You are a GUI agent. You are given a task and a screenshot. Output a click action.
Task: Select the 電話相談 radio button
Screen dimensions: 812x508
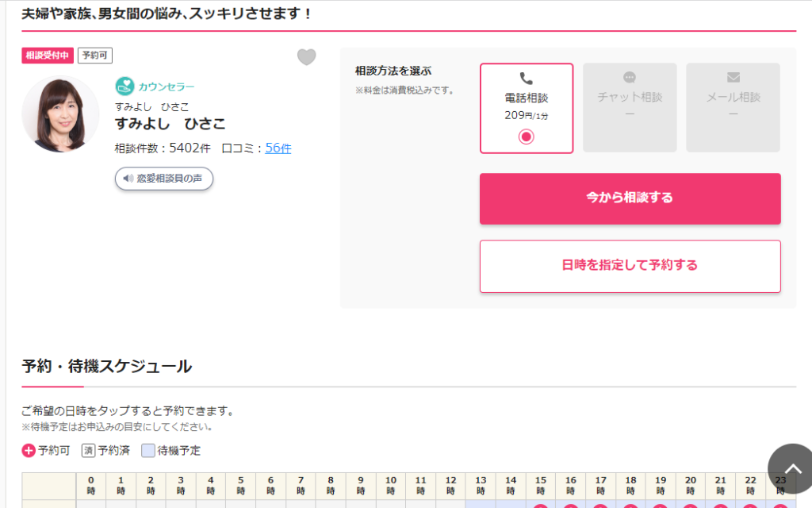527,137
